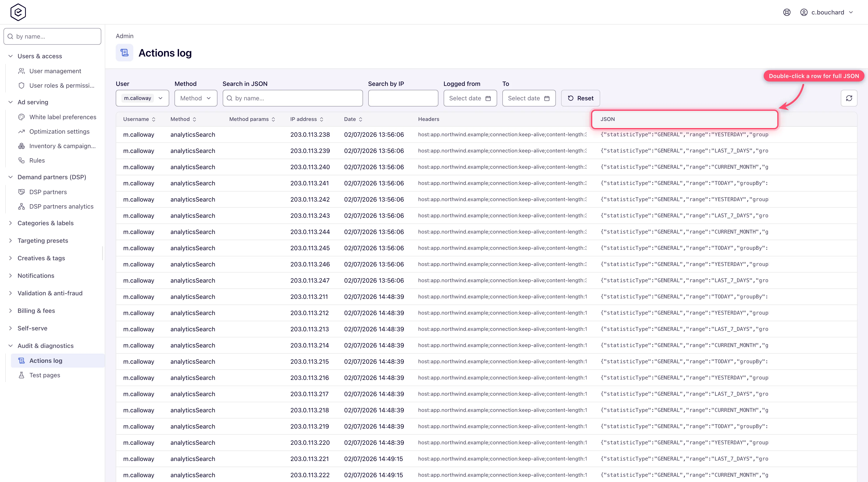Sort table by Date column

click(x=353, y=119)
